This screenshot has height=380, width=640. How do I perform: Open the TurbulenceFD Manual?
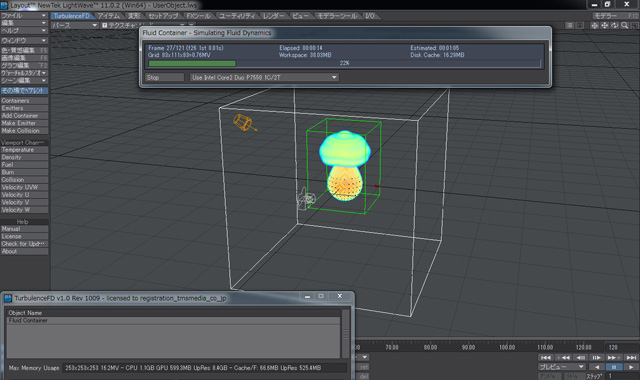(x=24, y=229)
